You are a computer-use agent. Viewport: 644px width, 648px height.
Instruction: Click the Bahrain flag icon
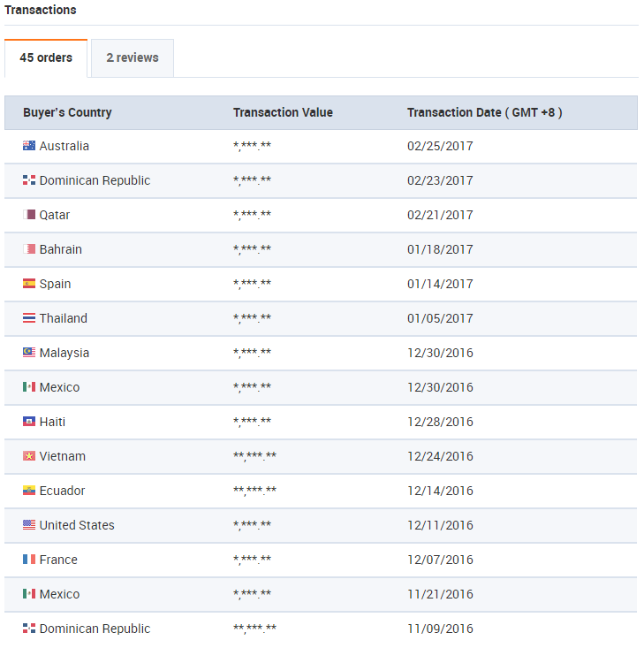pyautogui.click(x=29, y=249)
